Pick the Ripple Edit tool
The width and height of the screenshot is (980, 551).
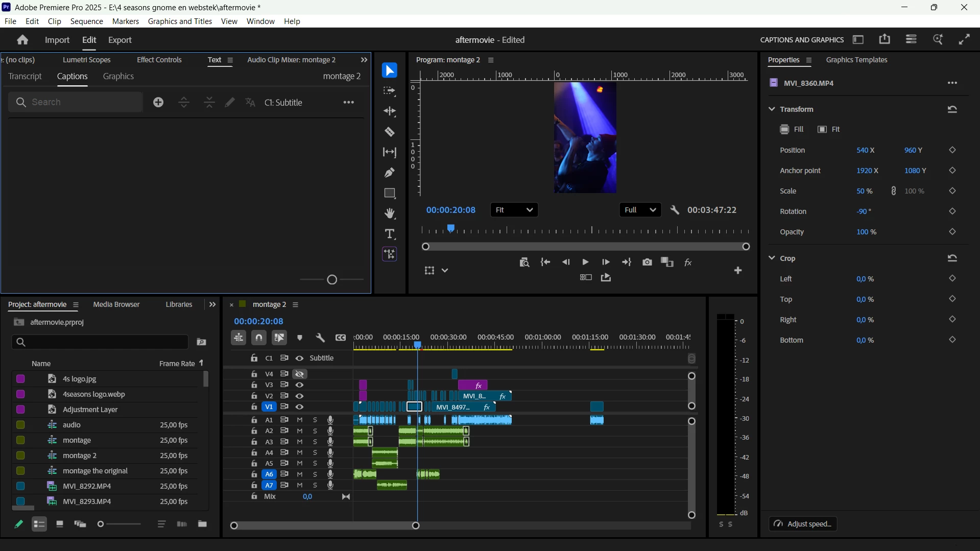390,112
